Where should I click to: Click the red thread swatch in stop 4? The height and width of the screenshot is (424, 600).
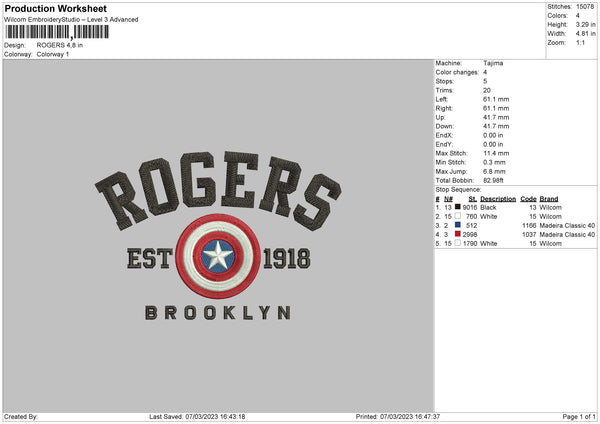point(458,234)
